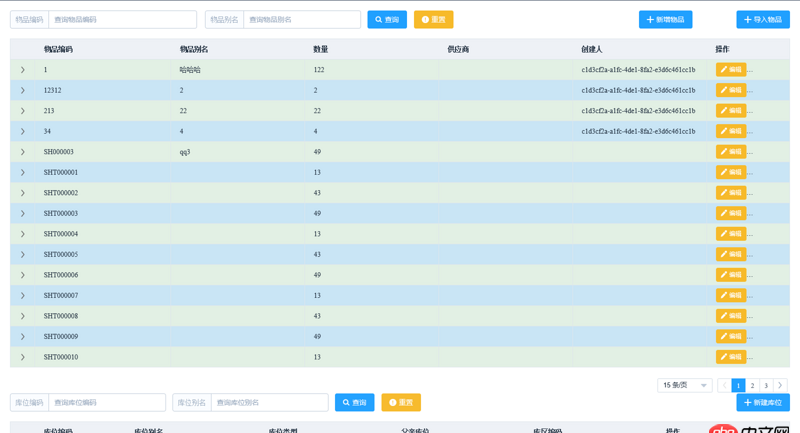The width and height of the screenshot is (800, 433).
Task: Edit the item with code 34
Action: 731,131
